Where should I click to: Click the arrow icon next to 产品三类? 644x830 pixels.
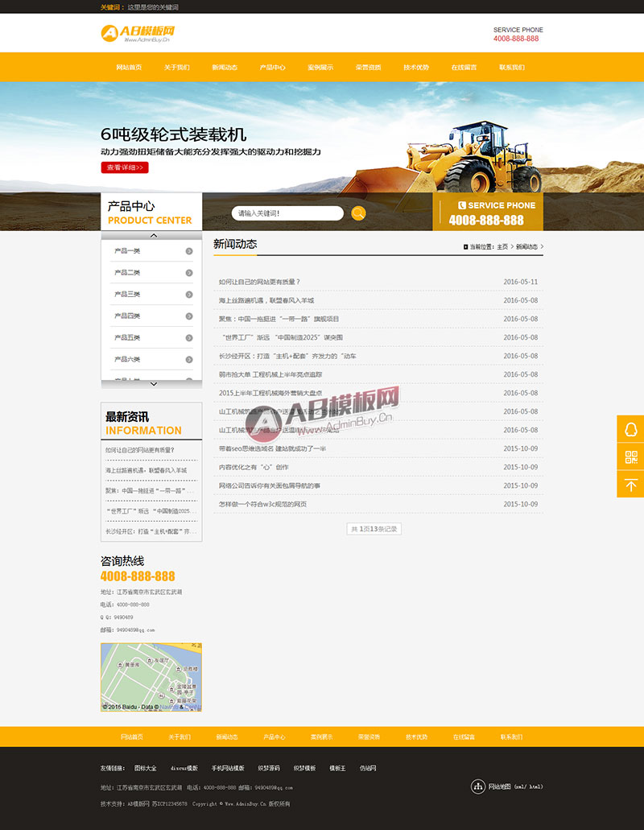click(x=189, y=295)
